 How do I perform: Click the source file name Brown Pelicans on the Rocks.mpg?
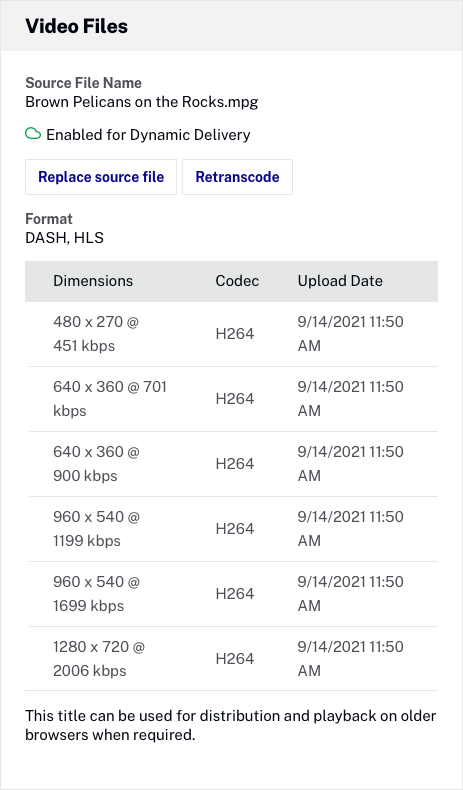142,102
